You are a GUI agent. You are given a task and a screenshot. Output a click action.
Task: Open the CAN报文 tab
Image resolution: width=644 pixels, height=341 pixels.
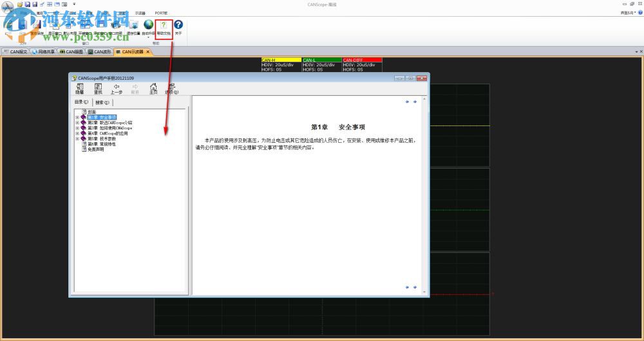[x=15, y=51]
